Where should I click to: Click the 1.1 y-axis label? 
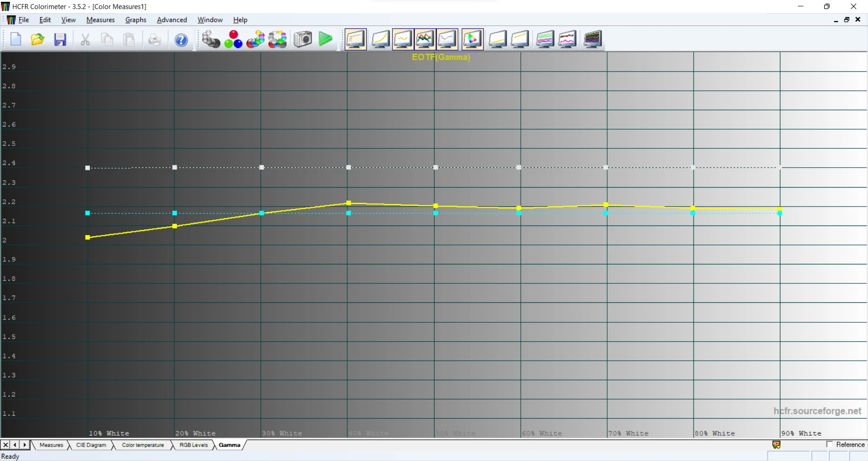coord(9,414)
